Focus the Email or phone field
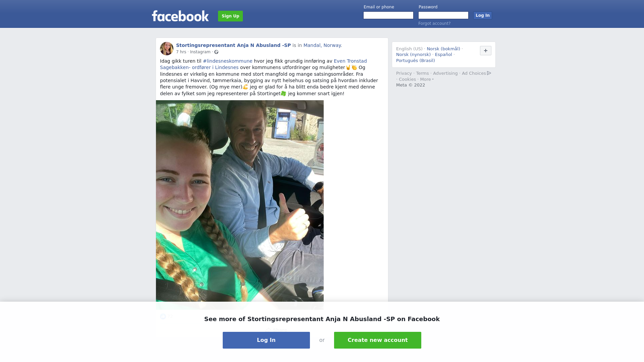 click(388, 15)
